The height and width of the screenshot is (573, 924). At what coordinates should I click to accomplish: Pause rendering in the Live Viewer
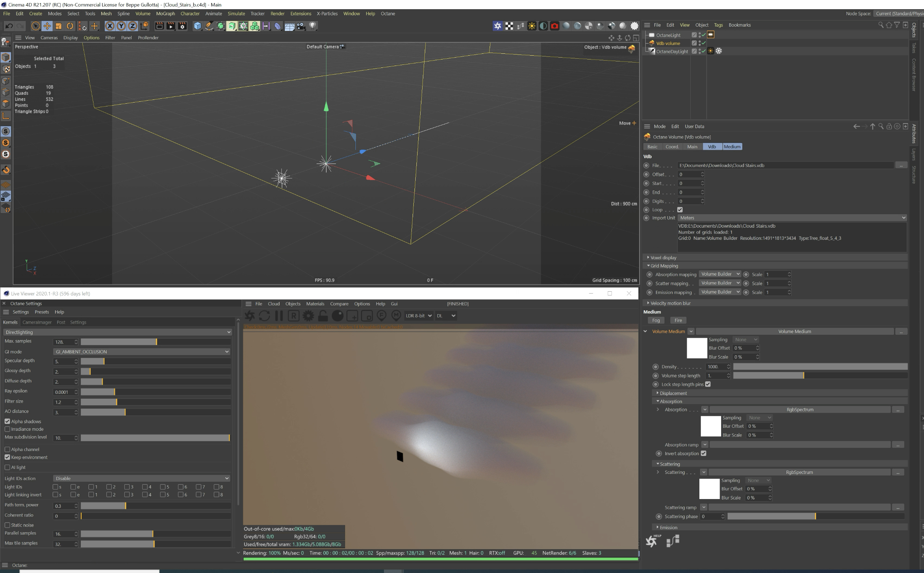click(x=279, y=316)
